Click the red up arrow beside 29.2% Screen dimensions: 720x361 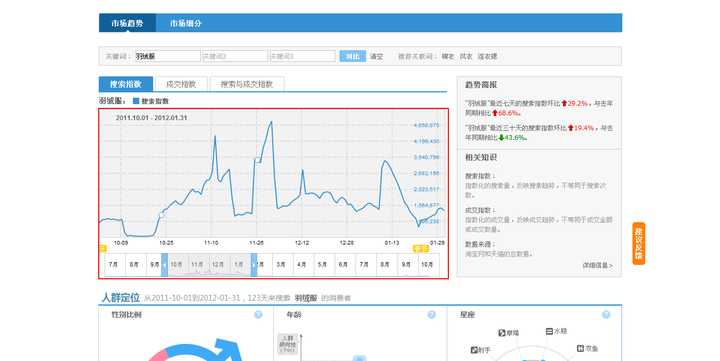(564, 104)
